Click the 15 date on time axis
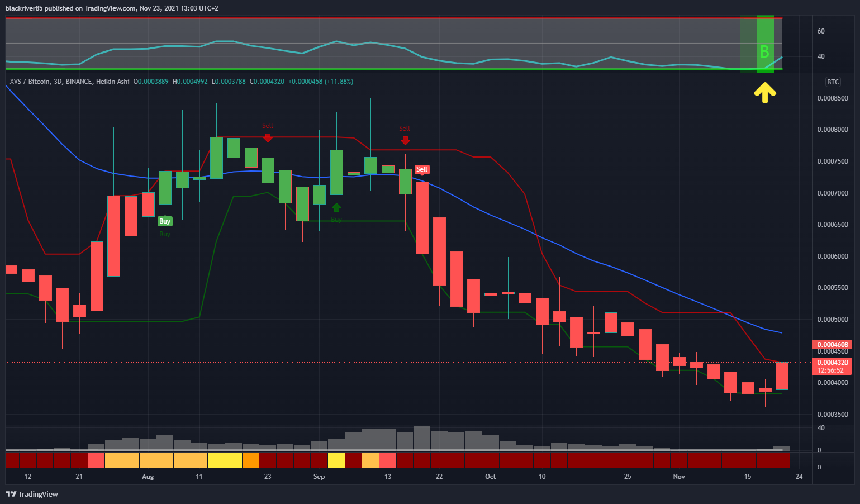The image size is (860, 504). [x=748, y=477]
